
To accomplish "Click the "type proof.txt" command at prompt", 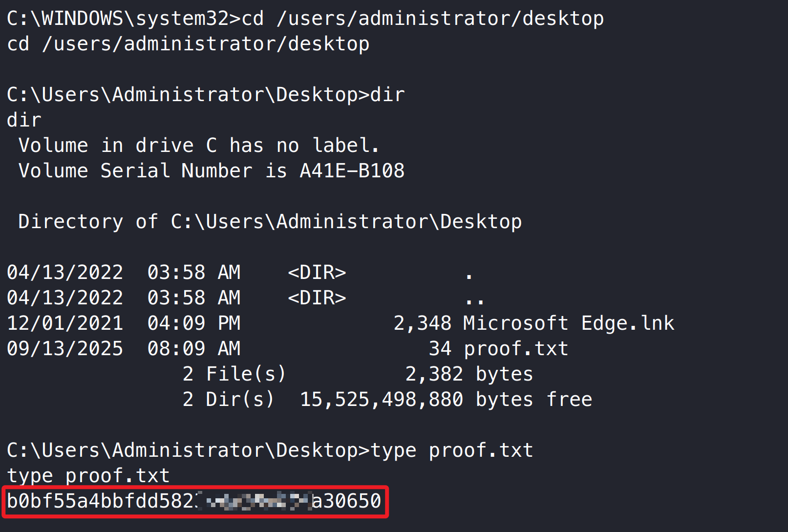I will pos(451,450).
